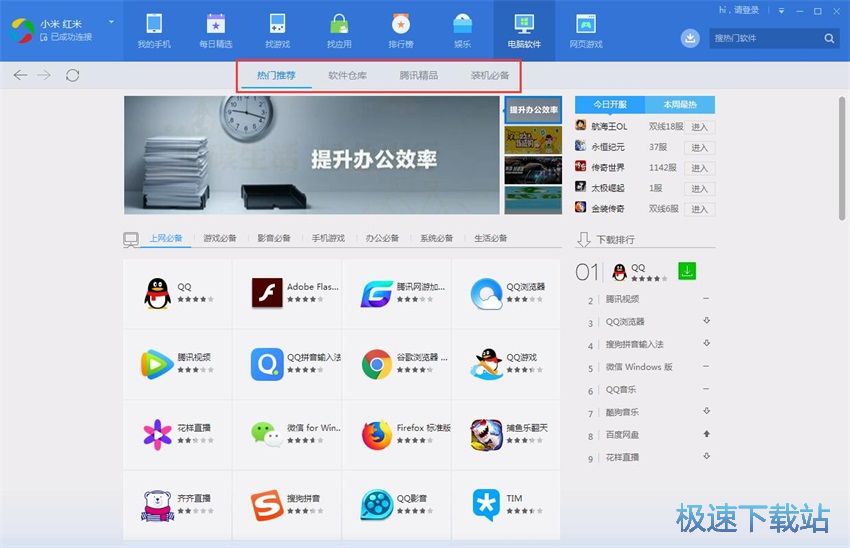Viewport: 850px width, 548px height.
Task: Click 进入 for 永恒纪元
Action: click(699, 147)
